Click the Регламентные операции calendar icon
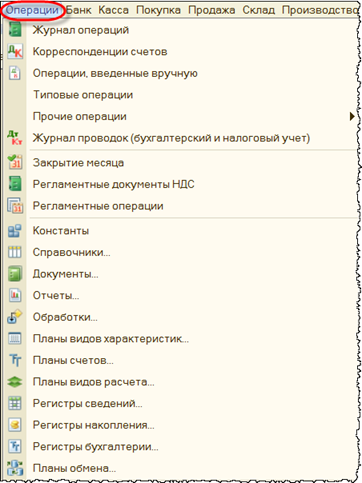This screenshot has height=483, width=362. [x=15, y=206]
